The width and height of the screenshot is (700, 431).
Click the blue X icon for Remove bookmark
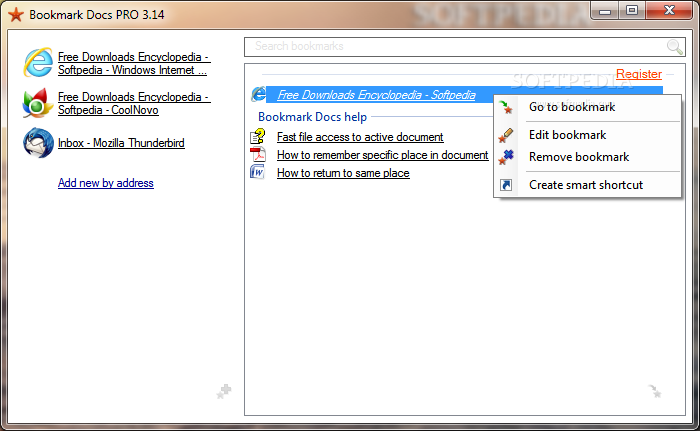(506, 157)
